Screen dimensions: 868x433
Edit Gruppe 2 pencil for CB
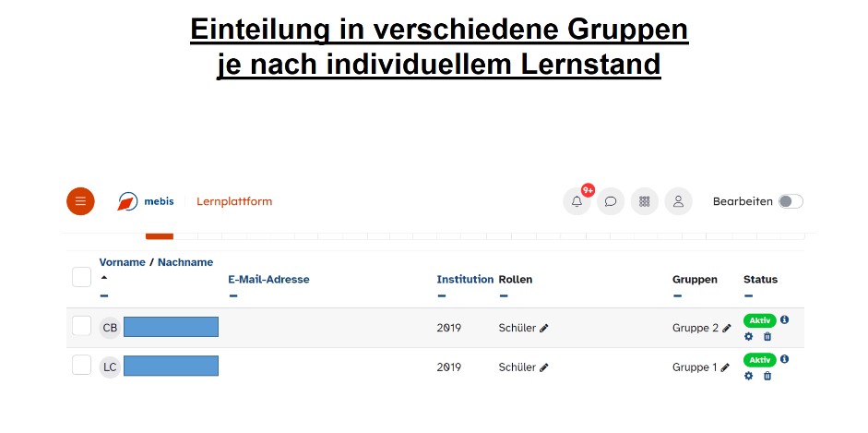(727, 328)
